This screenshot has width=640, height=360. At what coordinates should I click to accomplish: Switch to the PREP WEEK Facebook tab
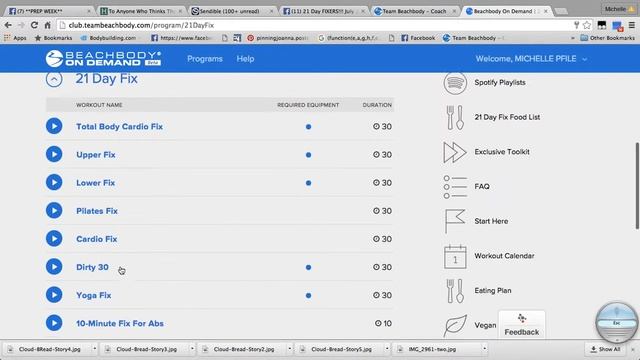coord(49,11)
